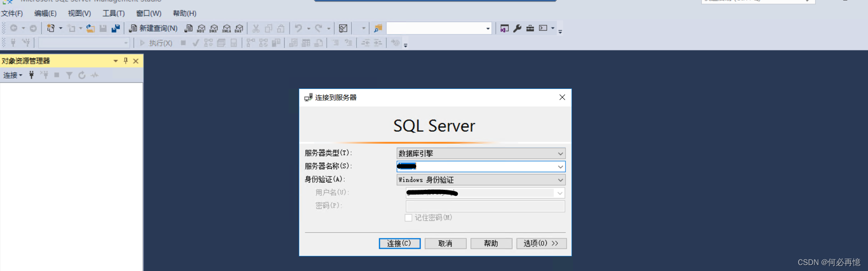Click the MDX query icon
This screenshot has width=868, height=271.
(201, 28)
